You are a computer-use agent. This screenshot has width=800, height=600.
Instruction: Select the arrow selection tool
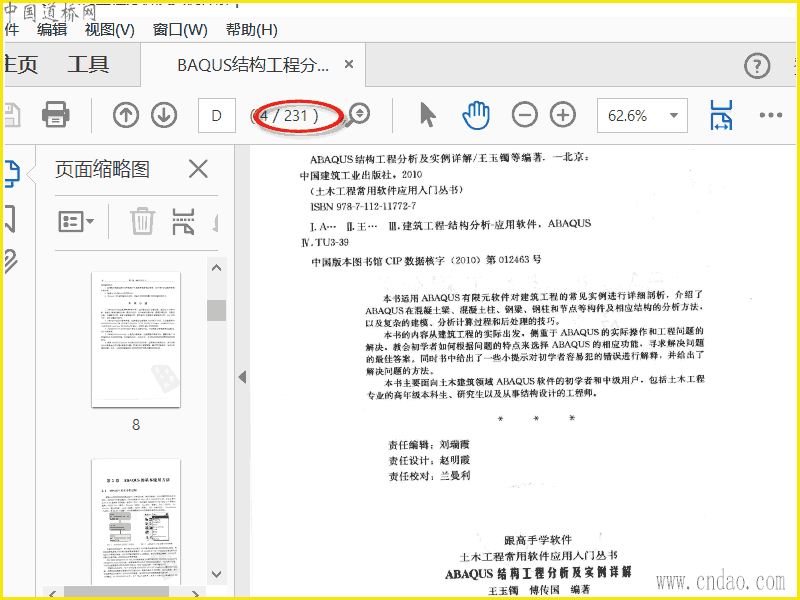428,115
